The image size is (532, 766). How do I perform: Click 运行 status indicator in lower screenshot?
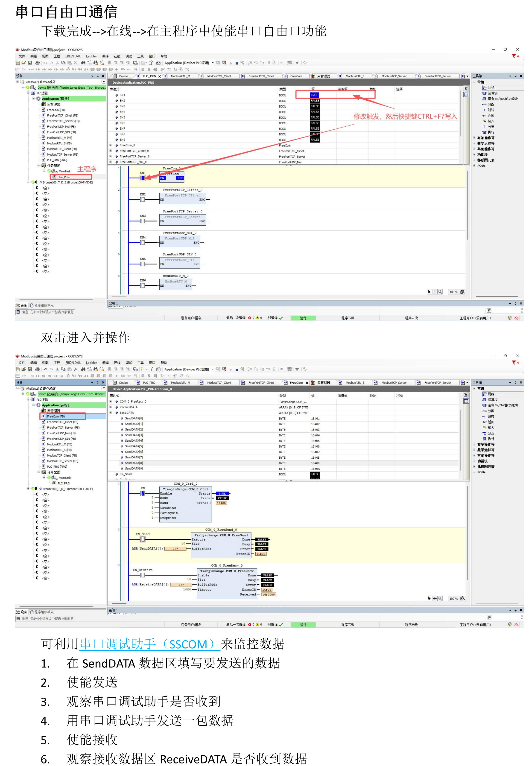click(x=303, y=625)
